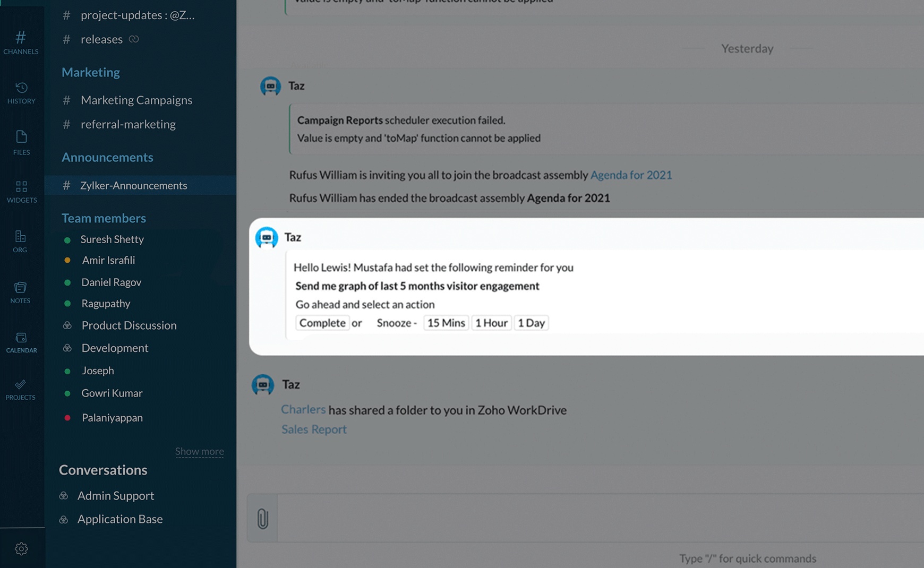Open the Projects section

[20, 390]
